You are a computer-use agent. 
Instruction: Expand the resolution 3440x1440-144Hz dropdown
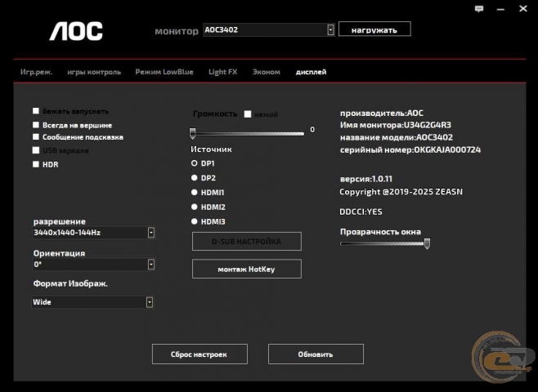click(x=151, y=232)
